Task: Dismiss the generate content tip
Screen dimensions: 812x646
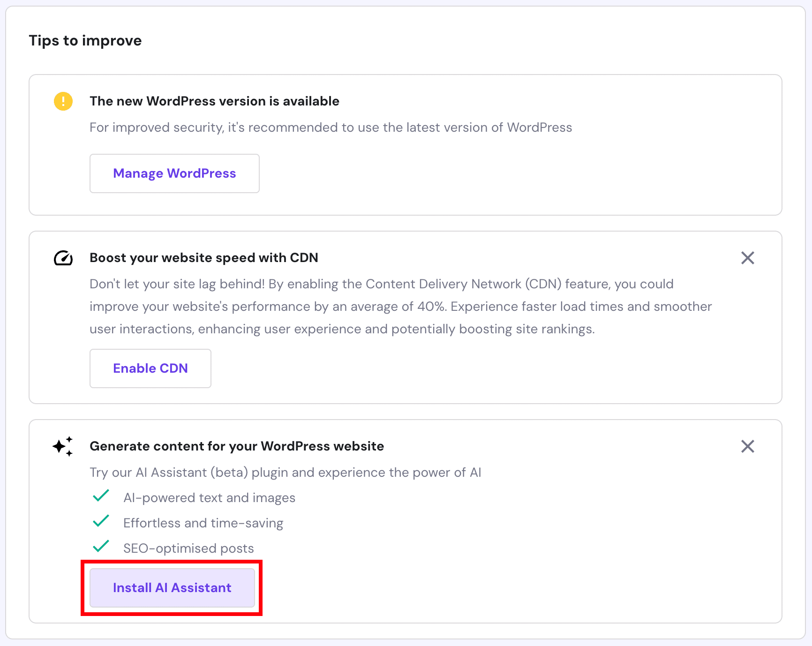Action: pyautogui.click(x=747, y=446)
